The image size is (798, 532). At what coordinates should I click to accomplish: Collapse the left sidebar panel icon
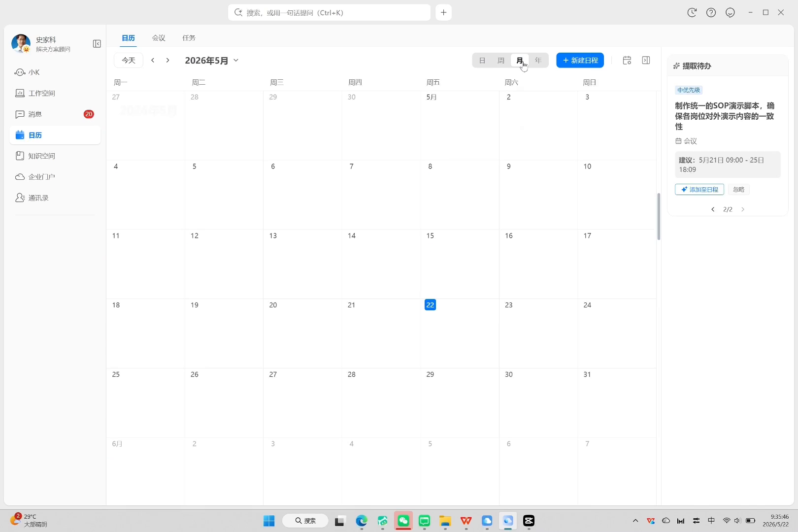coord(97,44)
